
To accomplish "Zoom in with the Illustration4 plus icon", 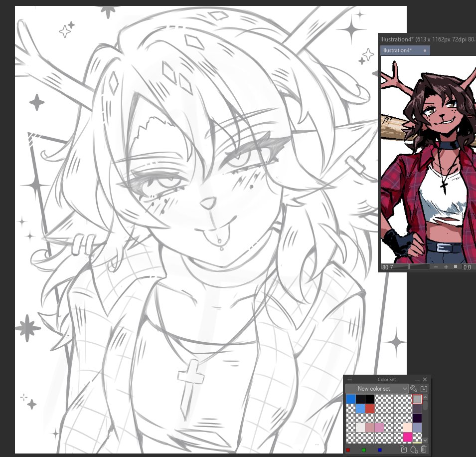I will (x=446, y=267).
